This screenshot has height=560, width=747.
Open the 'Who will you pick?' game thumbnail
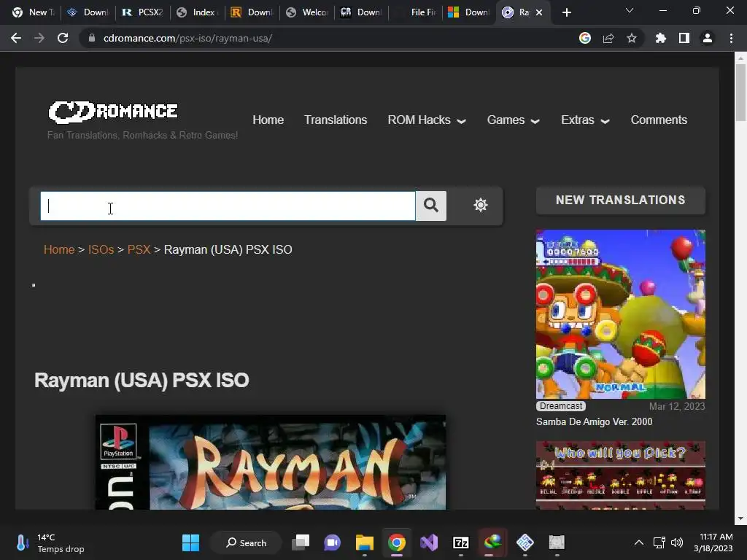621,475
